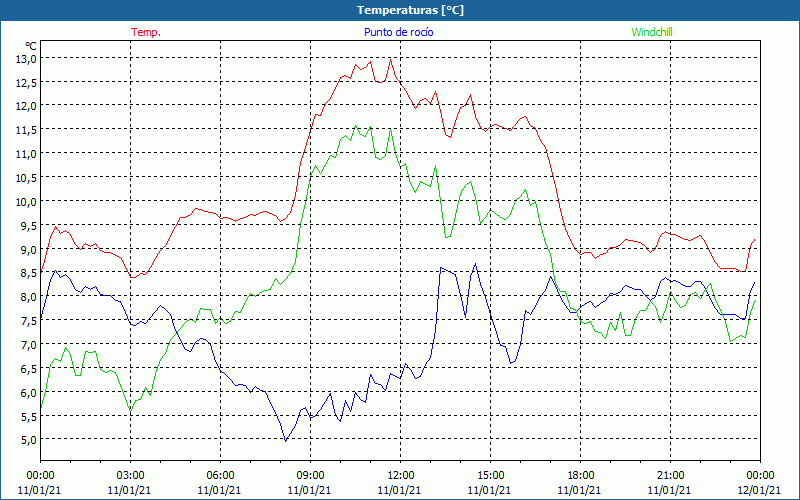Click the 09:00 time axis label
800x500 pixels.
pyautogui.click(x=310, y=475)
